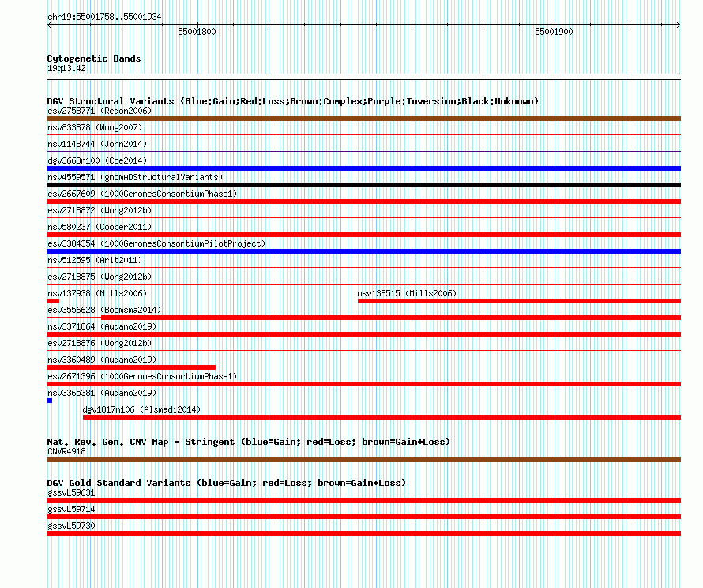Image resolution: width=703 pixels, height=588 pixels.
Task: Click the red dgv1817n106 loss bar
Action: coord(382,417)
